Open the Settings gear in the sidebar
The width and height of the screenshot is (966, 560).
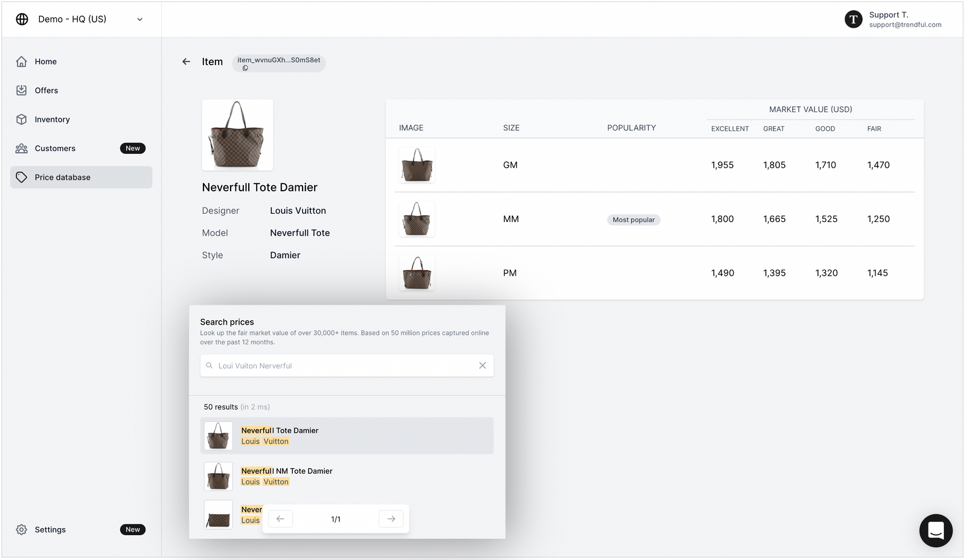[22, 529]
